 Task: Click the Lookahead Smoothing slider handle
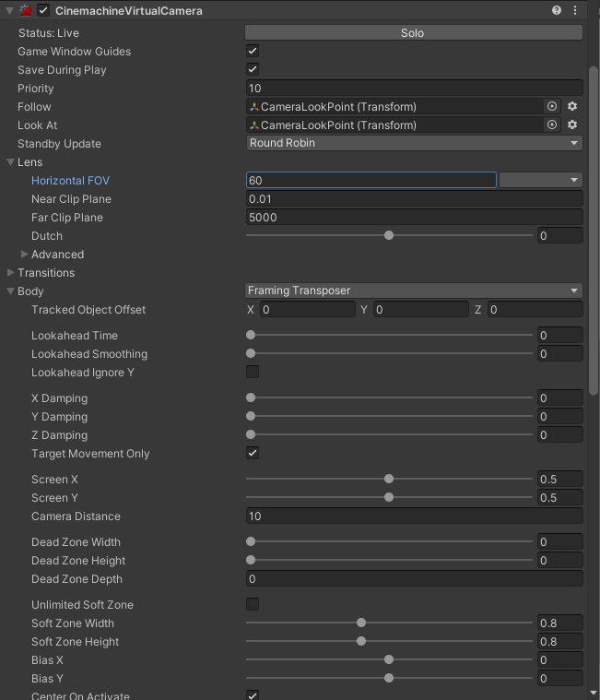(251, 353)
